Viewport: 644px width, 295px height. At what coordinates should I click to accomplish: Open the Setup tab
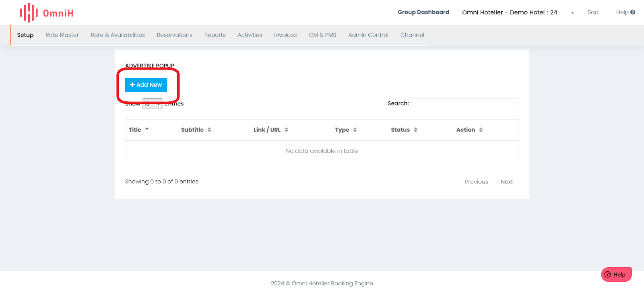pyautogui.click(x=25, y=35)
